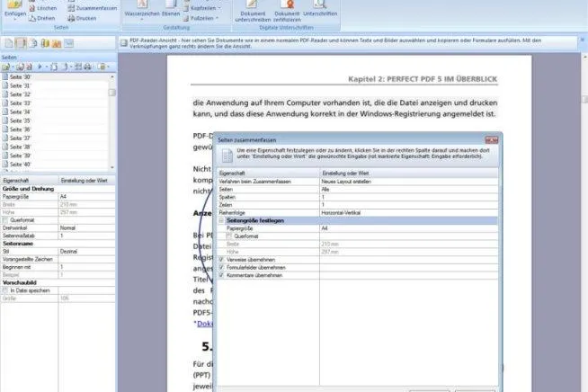Uncheck Kommentare übernehmen

pos(222,275)
